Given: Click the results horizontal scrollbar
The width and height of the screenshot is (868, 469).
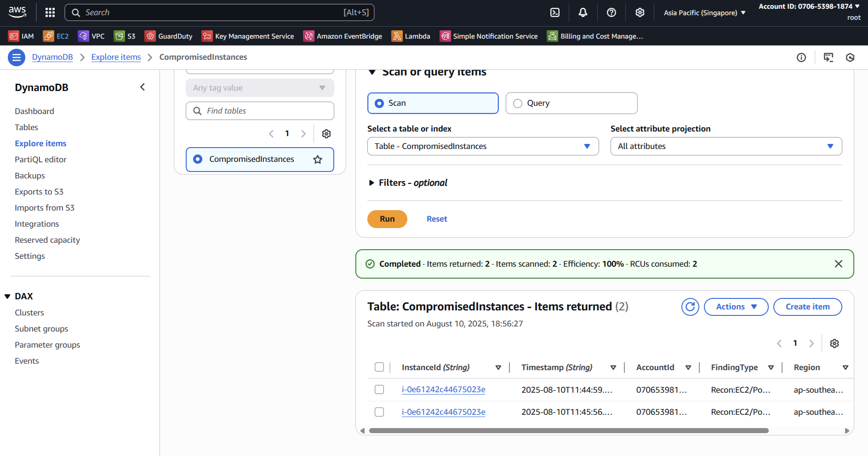Looking at the screenshot, I should [x=569, y=431].
